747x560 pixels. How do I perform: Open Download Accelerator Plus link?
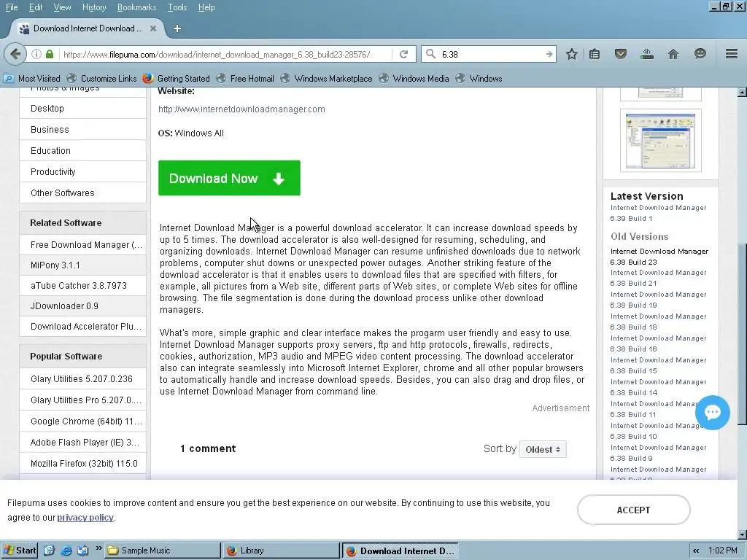pyautogui.click(x=83, y=327)
